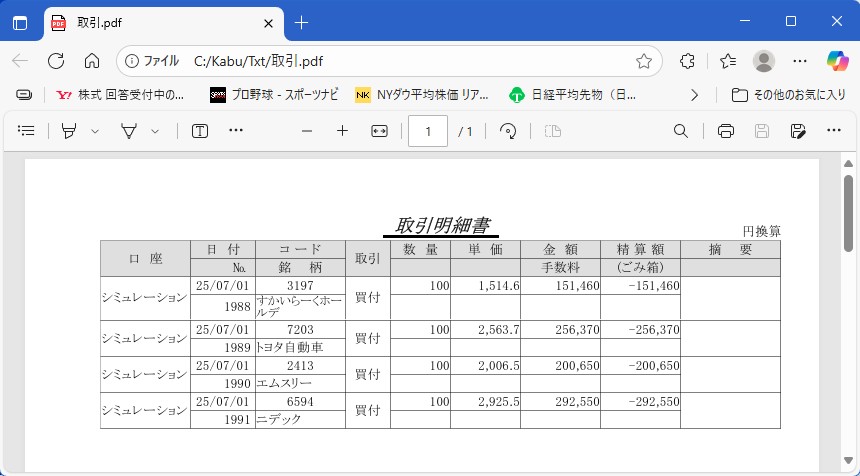The width and height of the screenshot is (860, 476).
Task: Launch the Copilot icon
Action: point(838,61)
